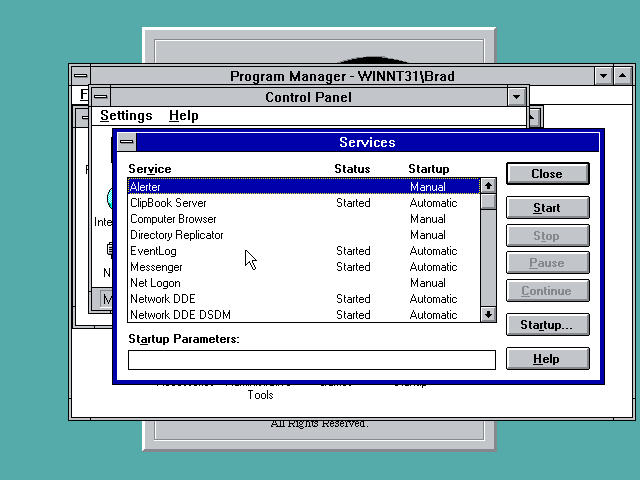Select the EventLog service row

pos(304,251)
